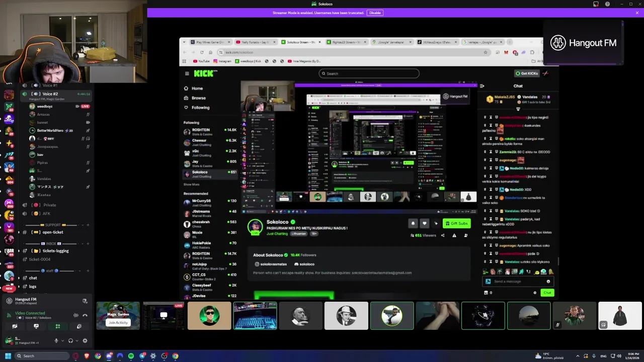Open the Discord soundboard button

click(x=79, y=326)
